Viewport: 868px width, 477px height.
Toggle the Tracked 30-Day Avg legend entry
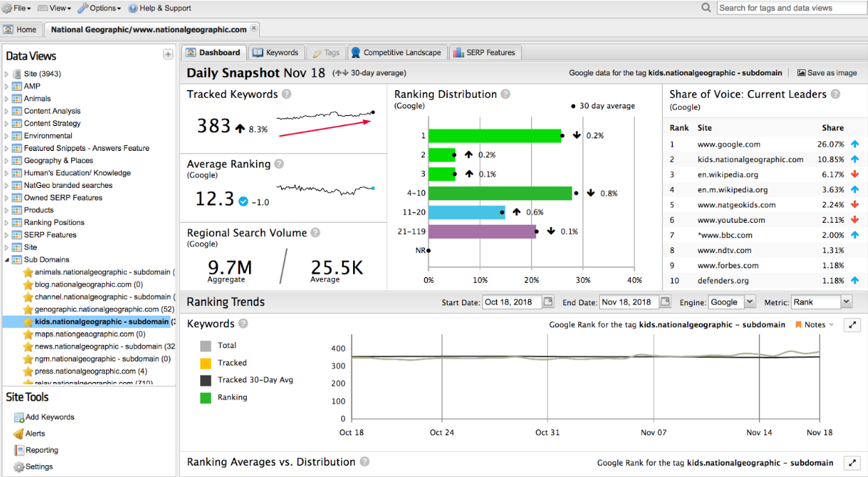pyautogui.click(x=206, y=381)
